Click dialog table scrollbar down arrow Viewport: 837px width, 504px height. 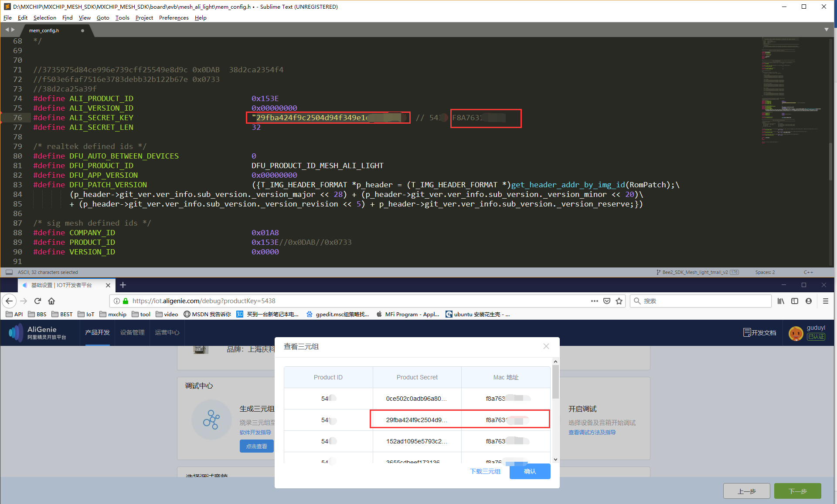pos(555,459)
